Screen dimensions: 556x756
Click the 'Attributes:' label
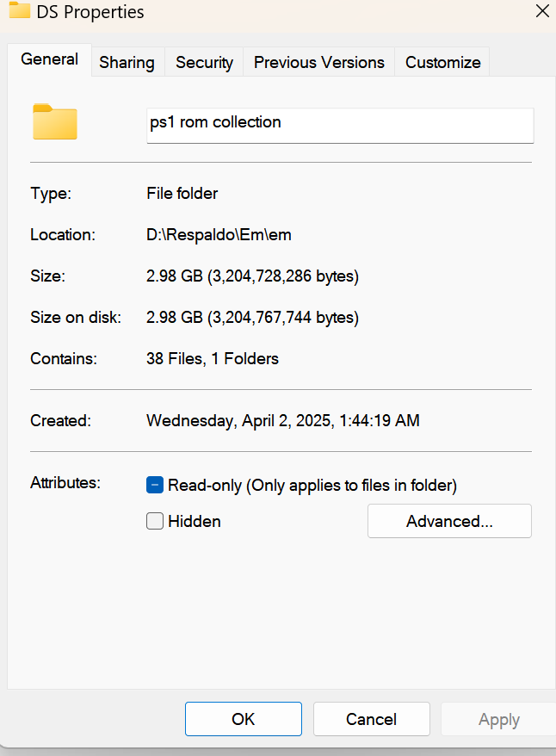tap(65, 483)
